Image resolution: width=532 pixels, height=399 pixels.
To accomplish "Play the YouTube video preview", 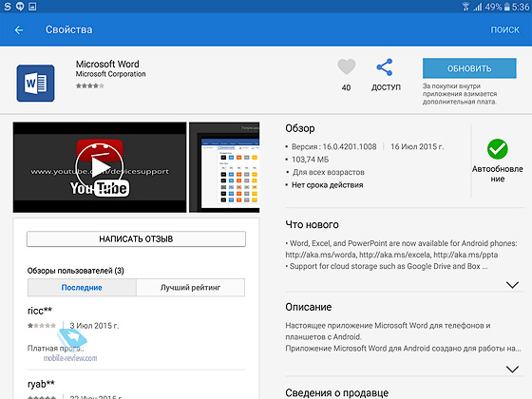I will click(100, 167).
